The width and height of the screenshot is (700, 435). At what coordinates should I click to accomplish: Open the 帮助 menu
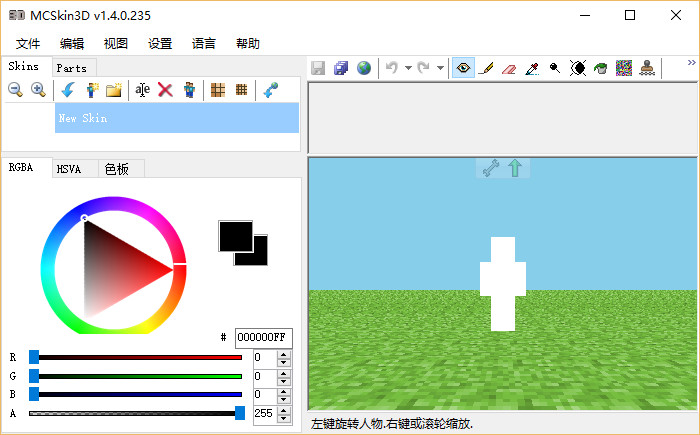tap(248, 43)
